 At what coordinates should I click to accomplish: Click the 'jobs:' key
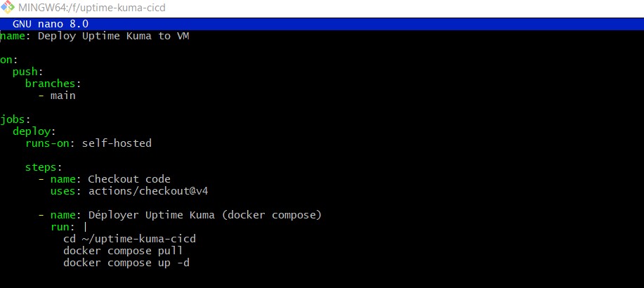(14, 119)
